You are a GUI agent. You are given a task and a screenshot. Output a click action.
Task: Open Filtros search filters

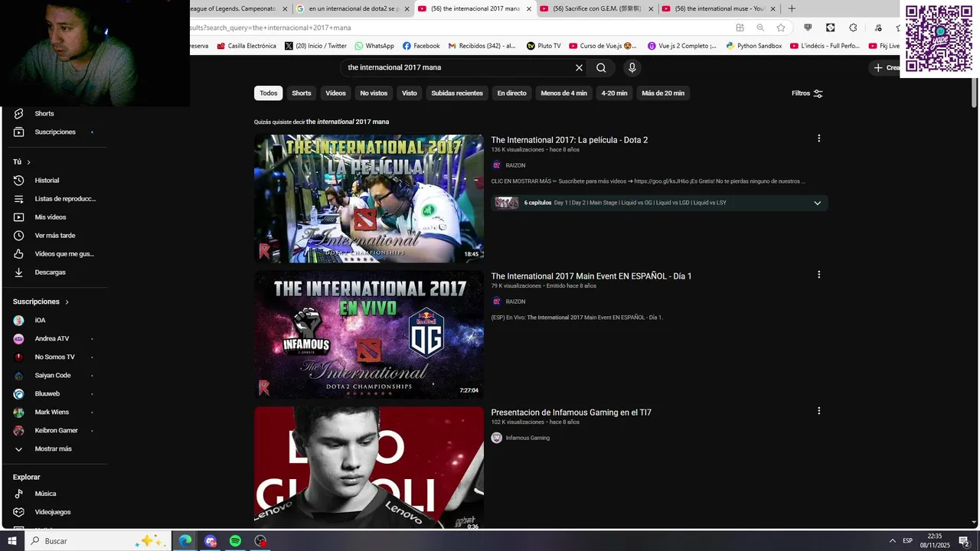(x=807, y=93)
